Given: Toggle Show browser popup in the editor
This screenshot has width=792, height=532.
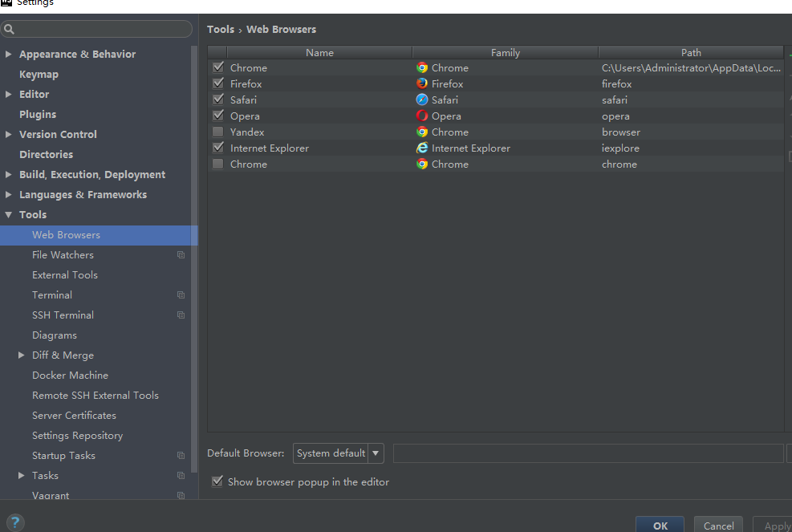Looking at the screenshot, I should (217, 481).
